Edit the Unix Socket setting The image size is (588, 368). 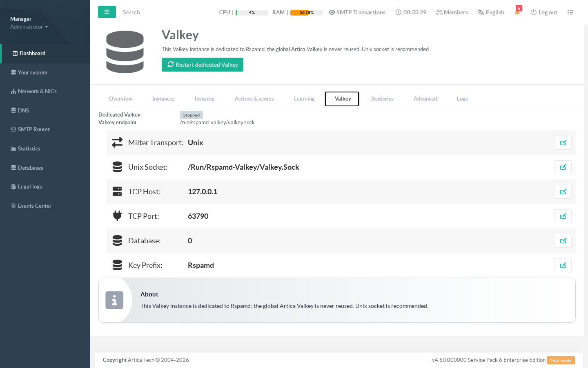[563, 167]
